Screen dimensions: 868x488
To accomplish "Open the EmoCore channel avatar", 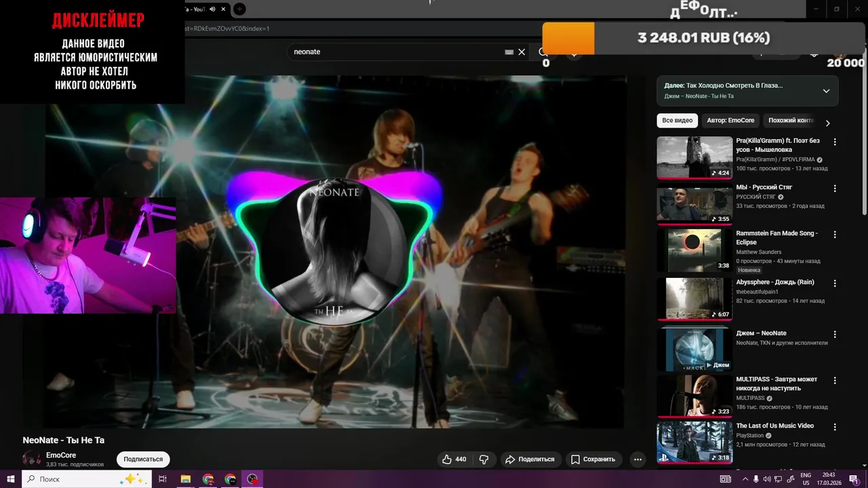I will click(x=31, y=459).
